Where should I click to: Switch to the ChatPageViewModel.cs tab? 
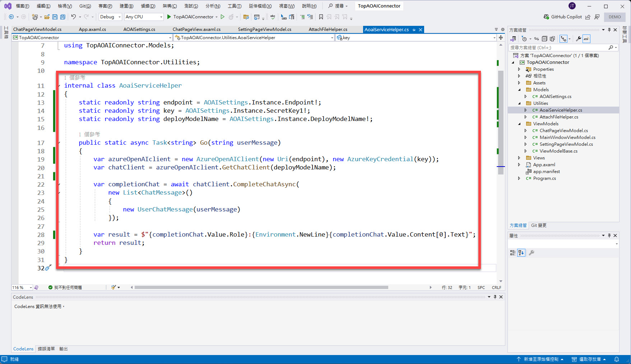coord(37,29)
